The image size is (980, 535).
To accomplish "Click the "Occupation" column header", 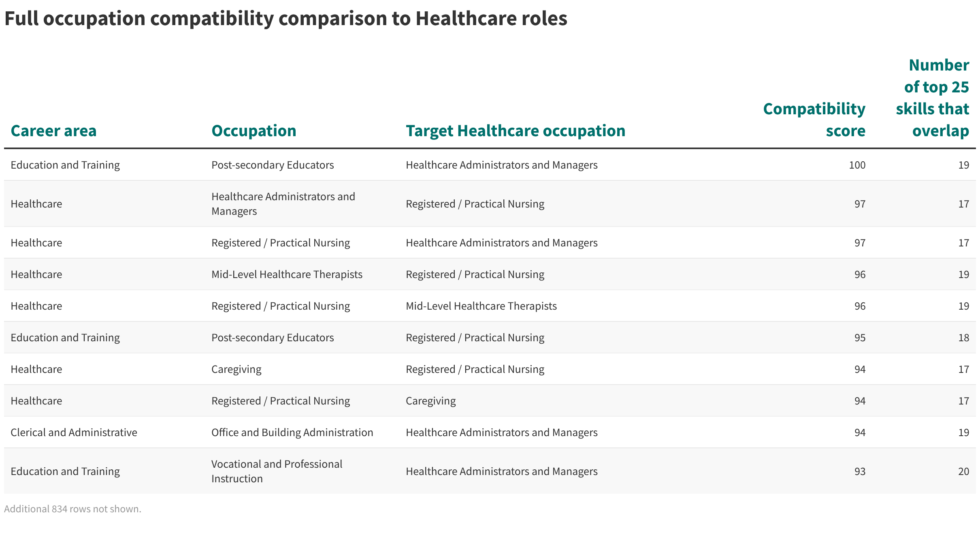I will point(254,131).
